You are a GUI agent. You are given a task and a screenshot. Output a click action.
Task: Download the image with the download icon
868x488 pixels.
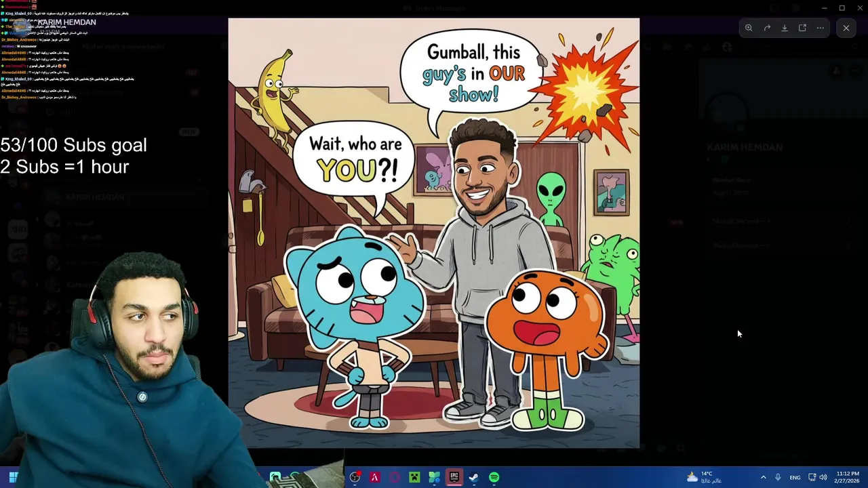tap(785, 28)
